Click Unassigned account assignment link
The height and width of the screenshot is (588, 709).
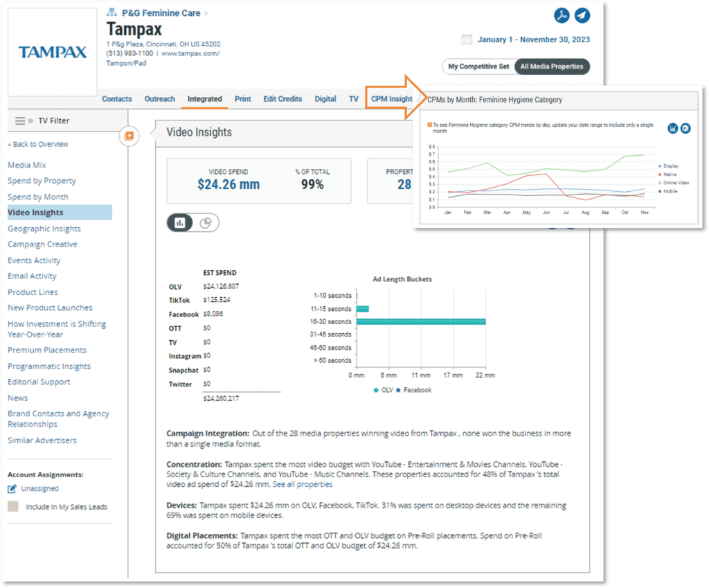pyautogui.click(x=39, y=488)
